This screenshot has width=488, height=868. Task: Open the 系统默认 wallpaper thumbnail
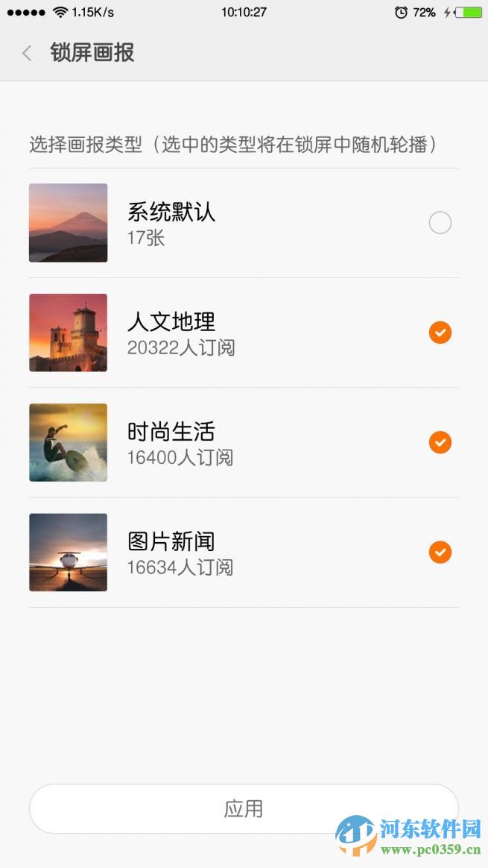68,222
